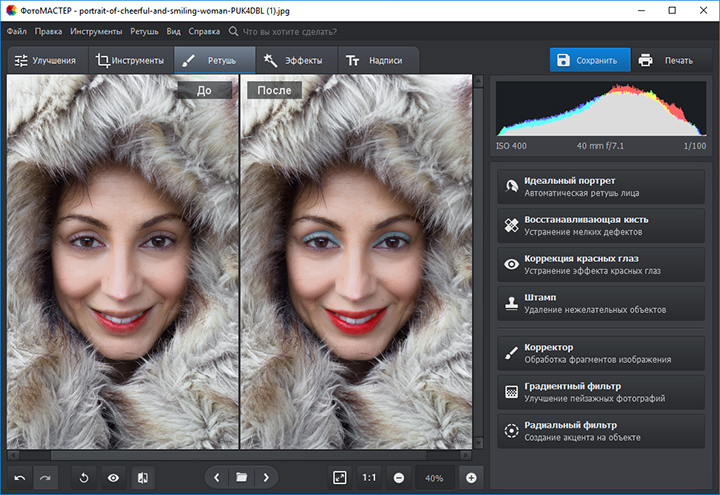Viewport: 720px width, 495px height.
Task: Reset changes with the circular arrow icon
Action: point(84,478)
